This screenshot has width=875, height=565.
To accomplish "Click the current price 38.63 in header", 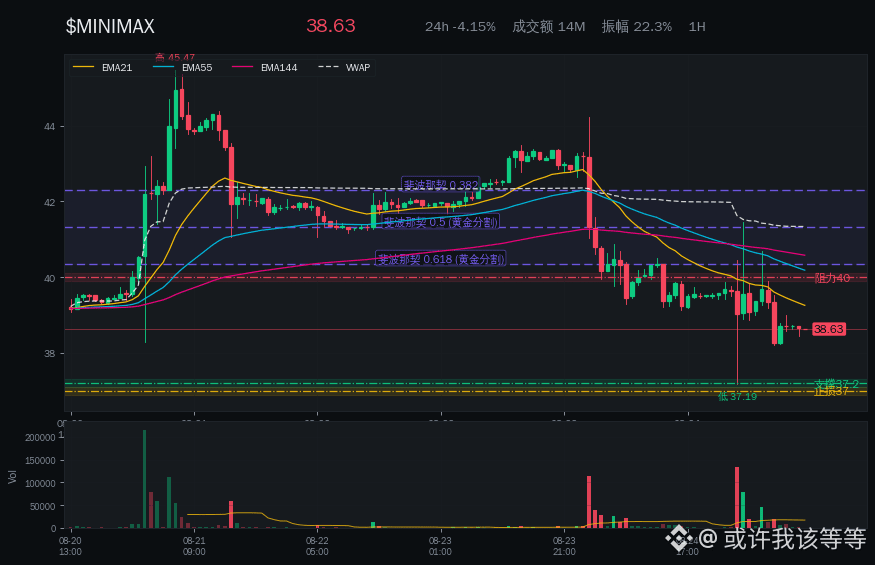I will point(330,26).
